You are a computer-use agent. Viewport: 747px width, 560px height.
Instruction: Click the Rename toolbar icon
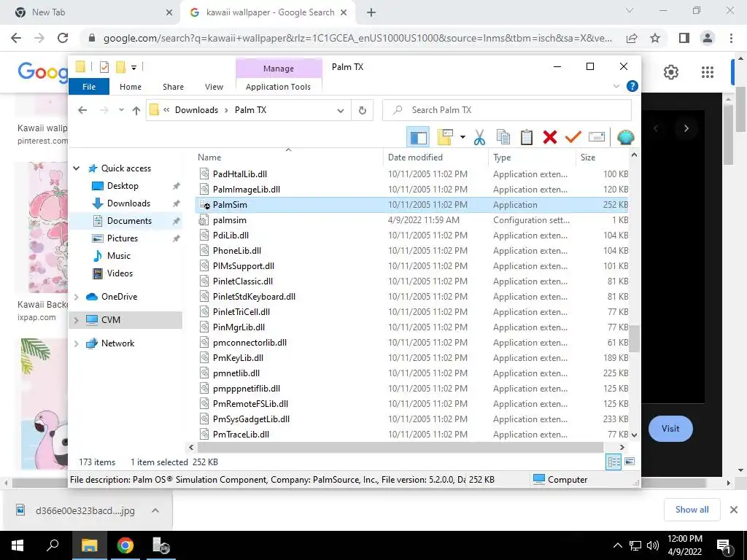pyautogui.click(x=597, y=138)
